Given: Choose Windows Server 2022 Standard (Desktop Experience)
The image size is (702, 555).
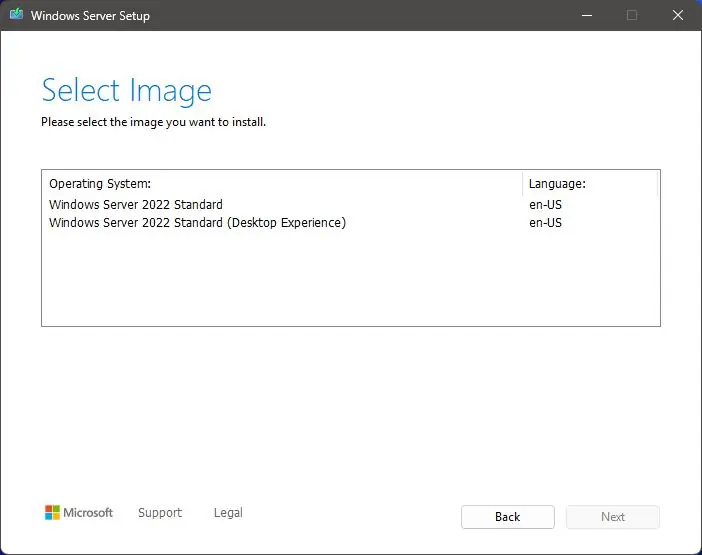Looking at the screenshot, I should (197, 223).
